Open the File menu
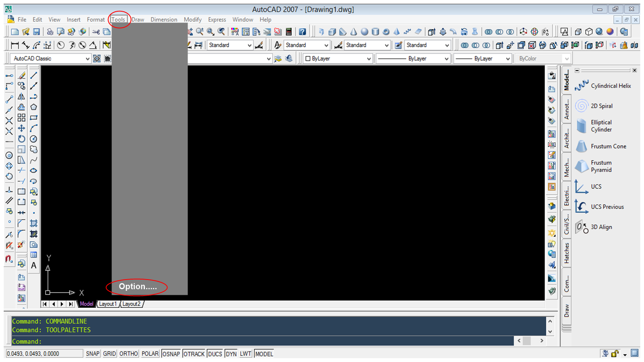The width and height of the screenshot is (644, 362). 22,19
